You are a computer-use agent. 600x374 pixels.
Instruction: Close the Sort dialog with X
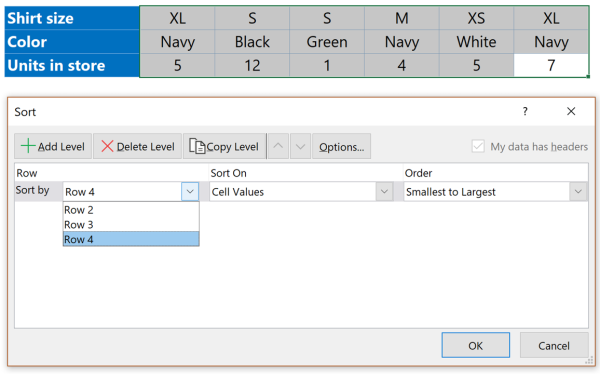tap(571, 111)
